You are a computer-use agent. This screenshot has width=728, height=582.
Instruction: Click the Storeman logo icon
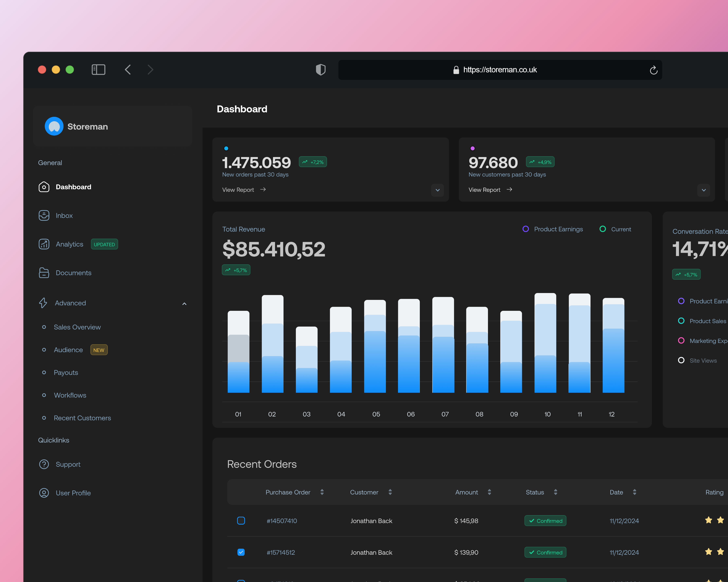click(x=54, y=126)
